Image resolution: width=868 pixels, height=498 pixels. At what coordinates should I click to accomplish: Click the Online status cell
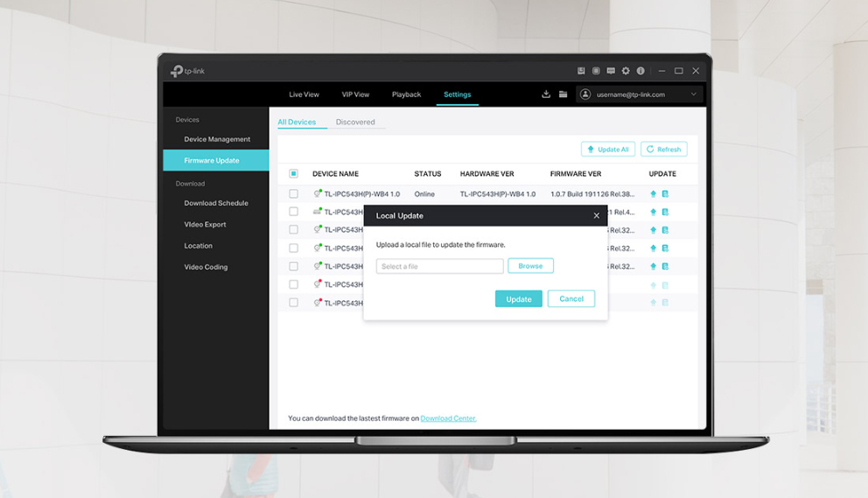[x=424, y=194]
